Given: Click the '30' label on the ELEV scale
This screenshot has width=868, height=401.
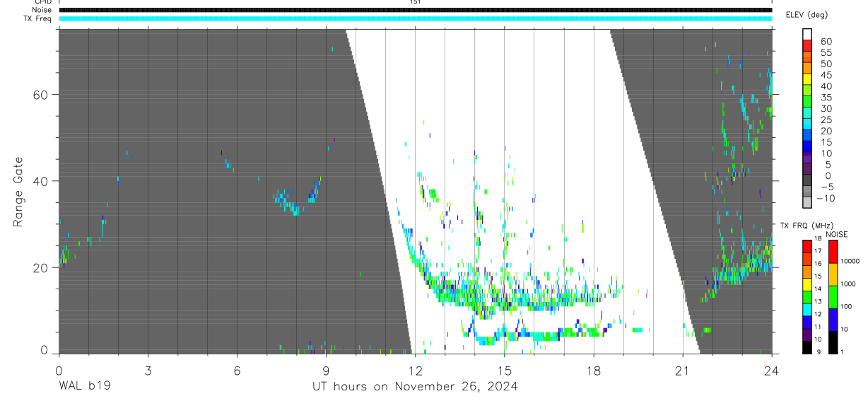Looking at the screenshot, I should 826,109.
